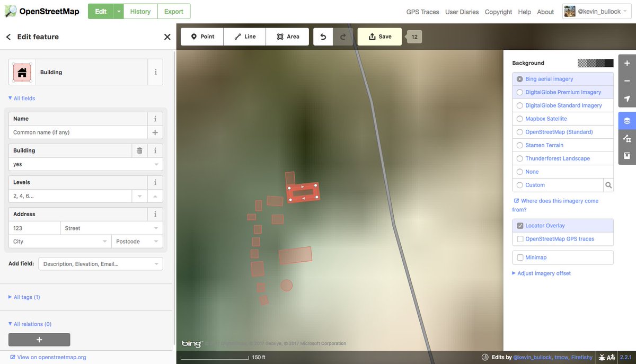Viewport: 636px width, 364px height.
Task: Expand Adjust imagery offset
Action: point(541,273)
